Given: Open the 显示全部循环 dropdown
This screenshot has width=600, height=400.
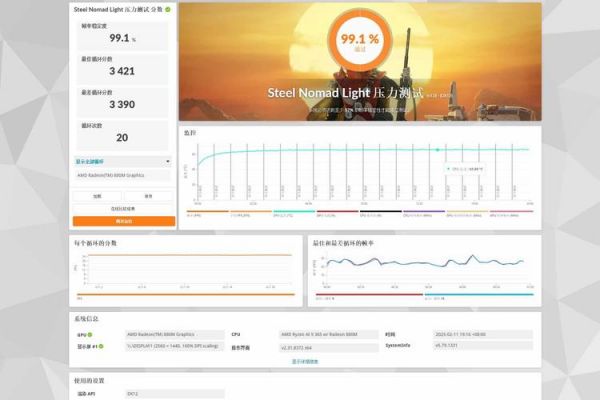Looking at the screenshot, I should pyautogui.click(x=122, y=162).
